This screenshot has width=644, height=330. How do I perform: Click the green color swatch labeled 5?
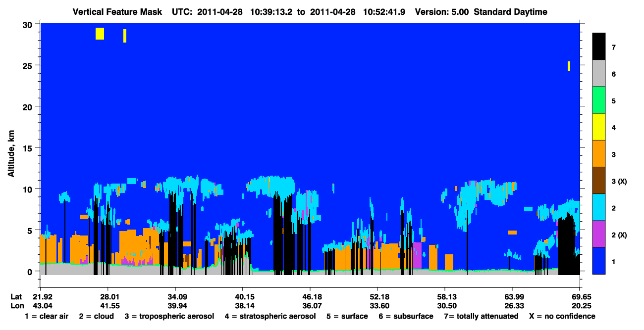tap(599, 100)
